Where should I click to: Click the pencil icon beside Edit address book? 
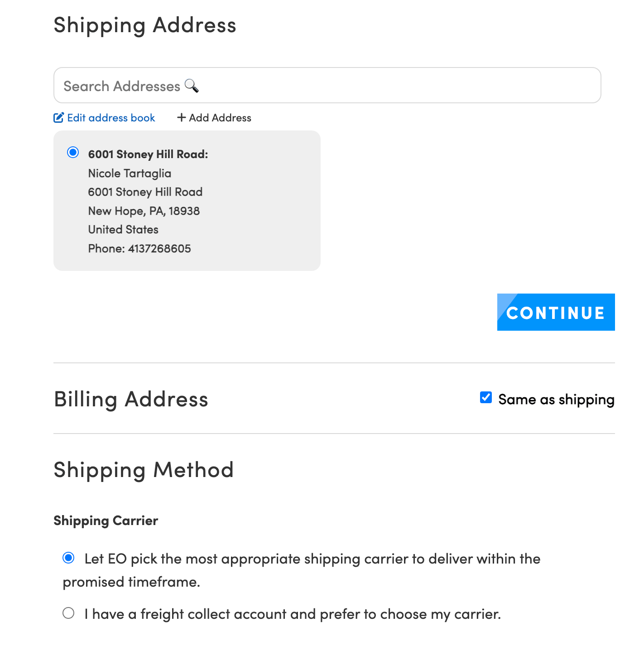(58, 118)
